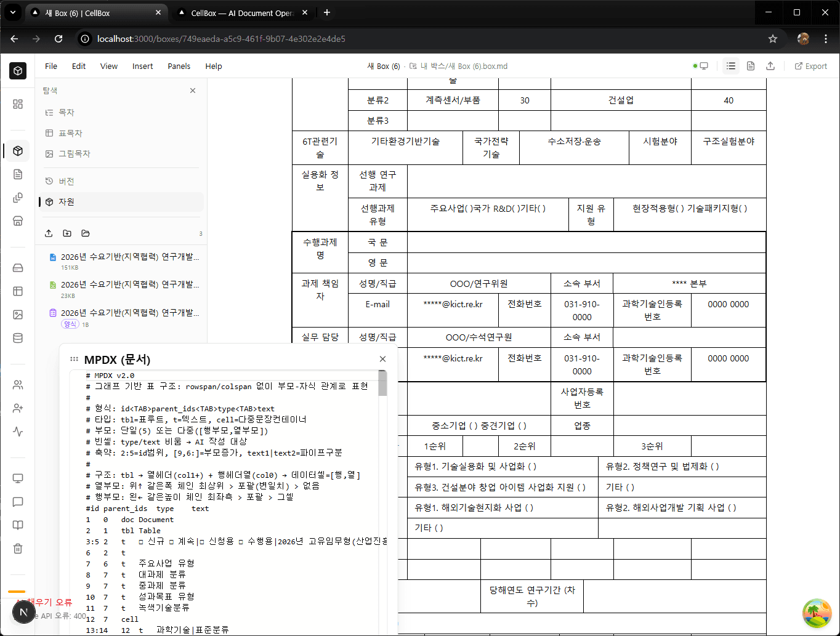Select the 자원 (resources) cube icon in left sidebar

click(17, 151)
